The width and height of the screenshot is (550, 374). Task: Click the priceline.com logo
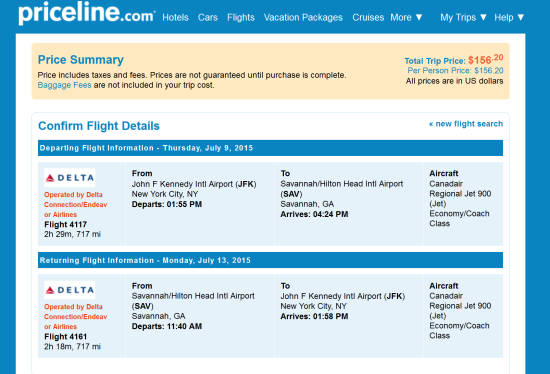[87, 13]
